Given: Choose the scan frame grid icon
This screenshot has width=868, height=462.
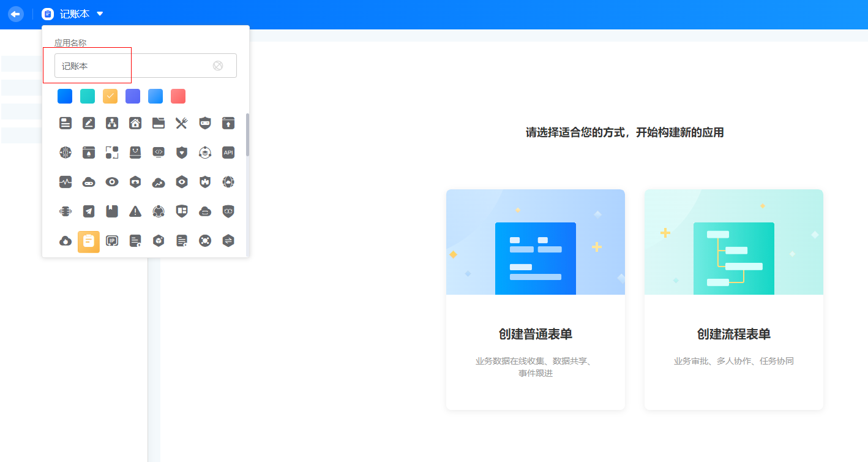Looking at the screenshot, I should click(112, 153).
